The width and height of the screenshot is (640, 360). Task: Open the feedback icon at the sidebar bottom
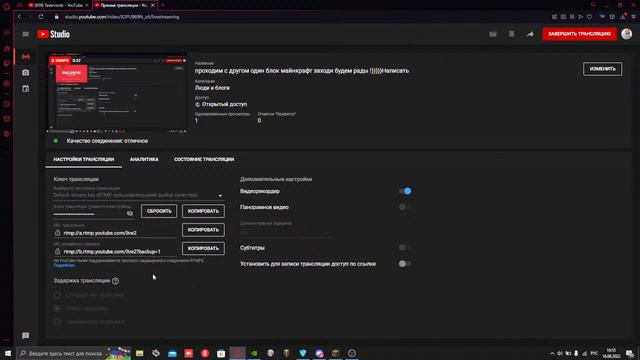click(x=25, y=336)
